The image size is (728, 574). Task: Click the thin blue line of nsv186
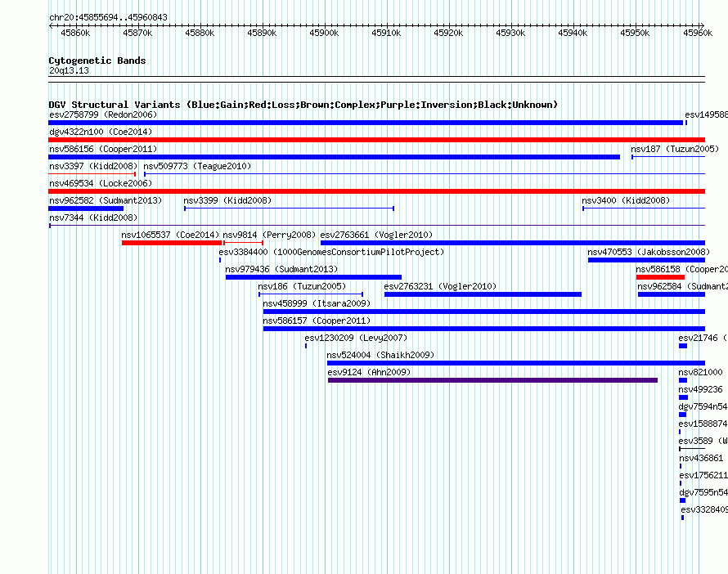coord(311,294)
